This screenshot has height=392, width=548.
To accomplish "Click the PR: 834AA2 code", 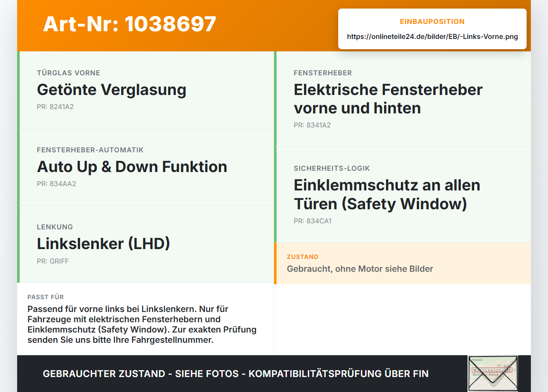I will 57,184.
